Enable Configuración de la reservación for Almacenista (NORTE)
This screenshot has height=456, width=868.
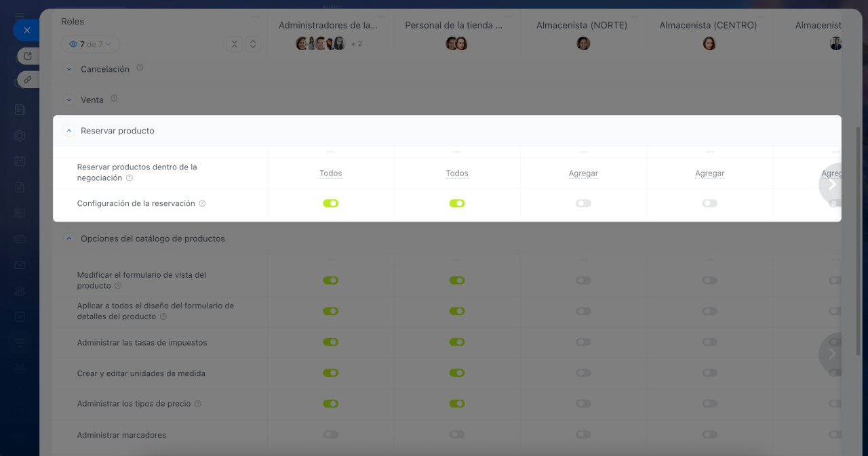583,203
